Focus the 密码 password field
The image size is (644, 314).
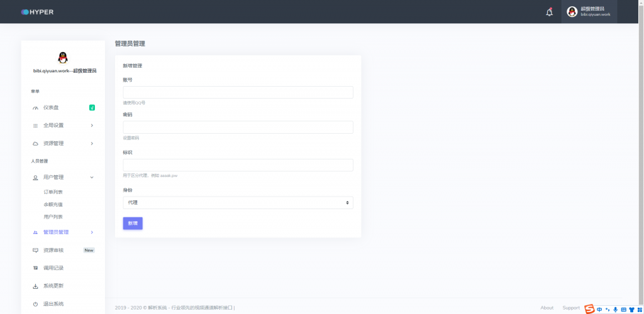238,127
